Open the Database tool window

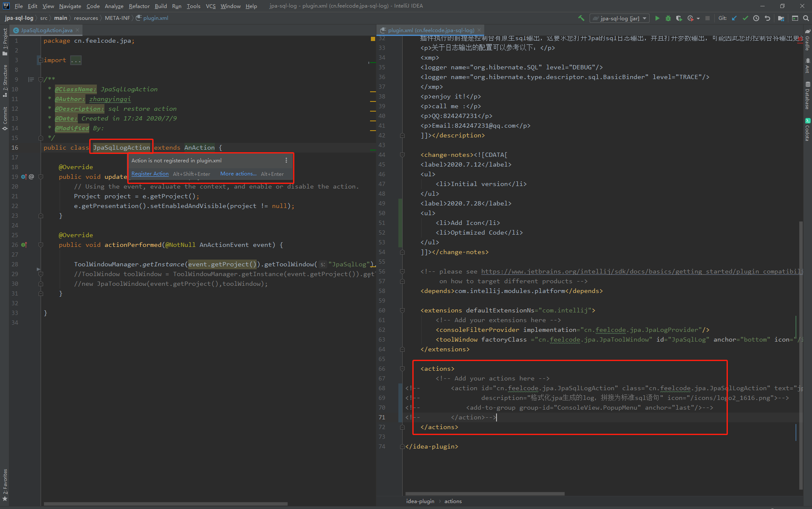pos(807,95)
